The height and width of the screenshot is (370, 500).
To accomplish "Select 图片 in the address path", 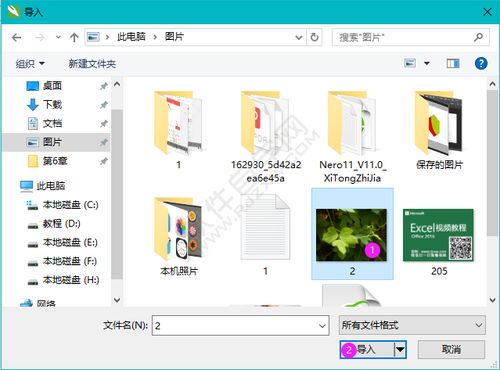I will point(174,37).
